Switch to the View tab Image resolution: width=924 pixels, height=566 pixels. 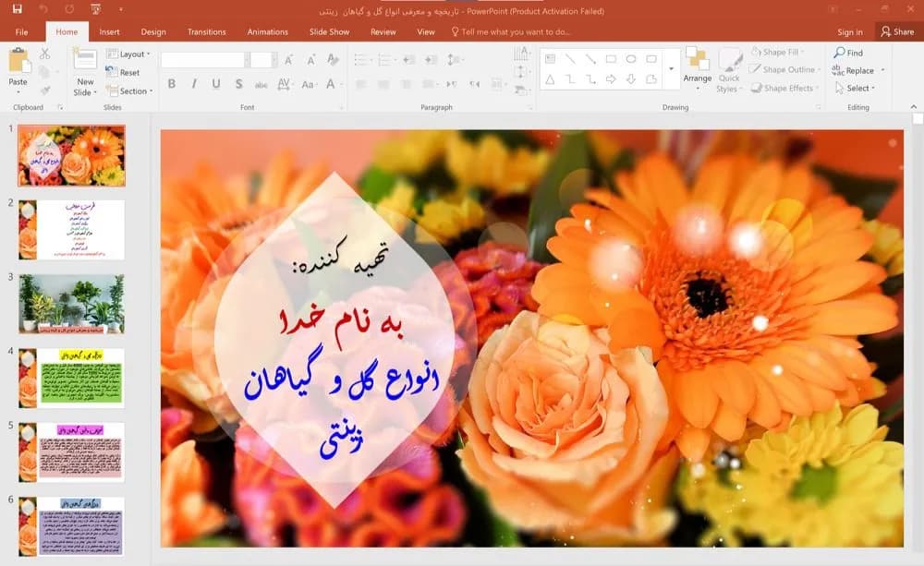pos(425,31)
